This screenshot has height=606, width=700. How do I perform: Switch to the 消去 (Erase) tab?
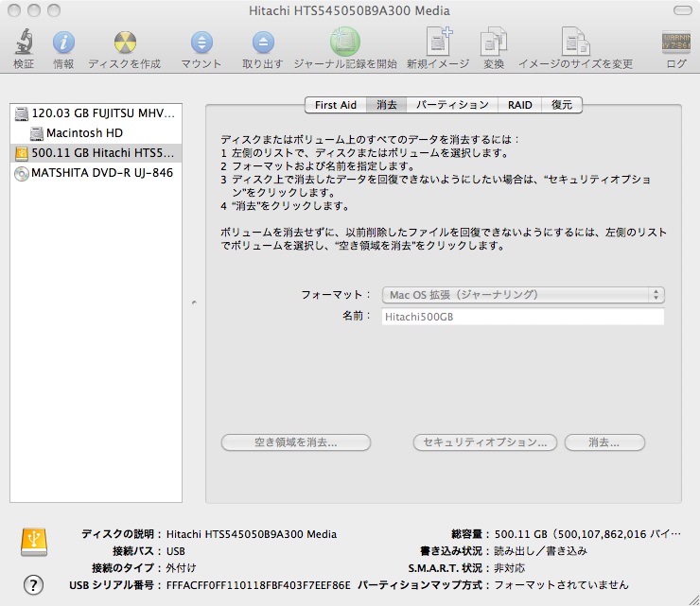(x=387, y=105)
